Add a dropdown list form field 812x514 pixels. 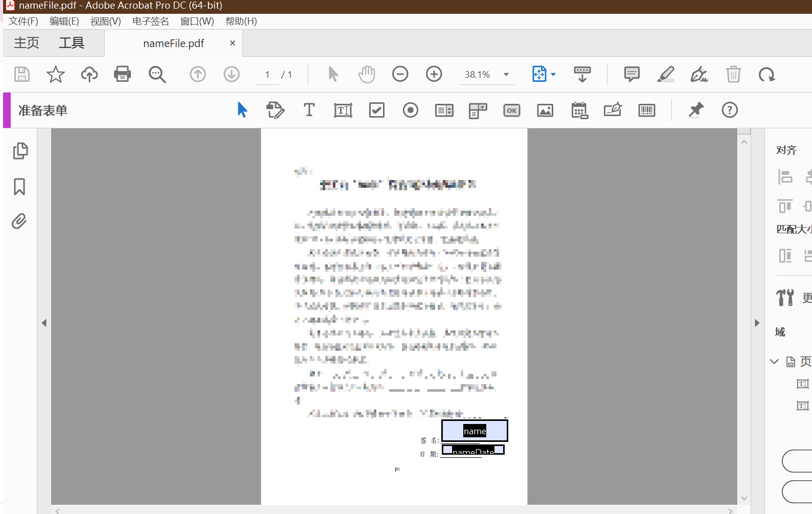click(x=478, y=110)
